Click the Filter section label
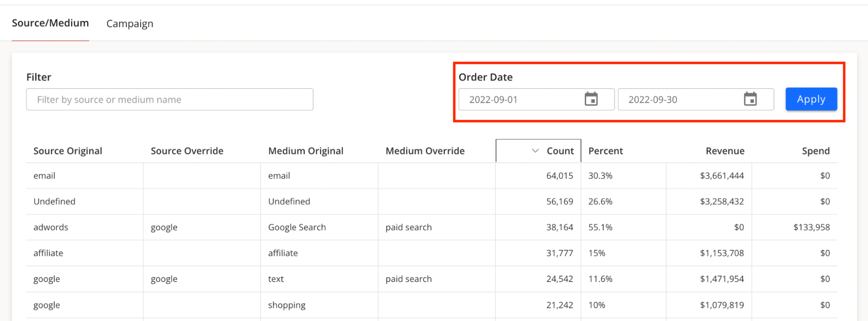The height and width of the screenshot is (321, 868). (x=39, y=77)
